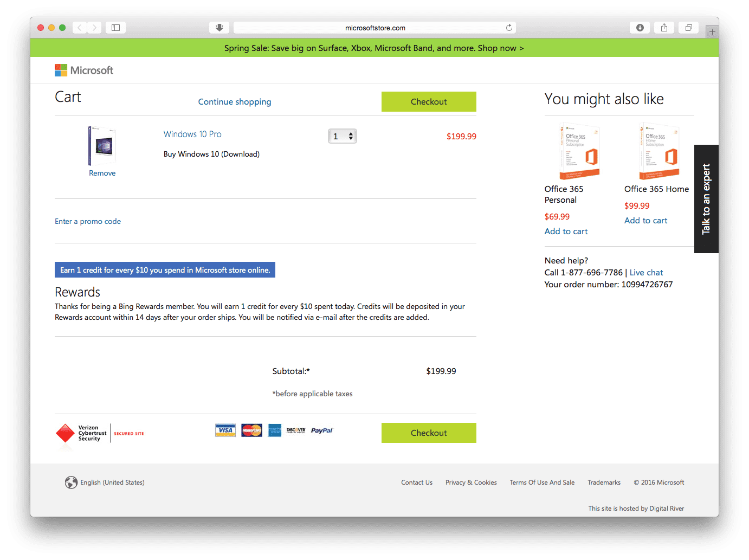Click the globe language icon
This screenshot has height=560, width=749.
pos(71,482)
